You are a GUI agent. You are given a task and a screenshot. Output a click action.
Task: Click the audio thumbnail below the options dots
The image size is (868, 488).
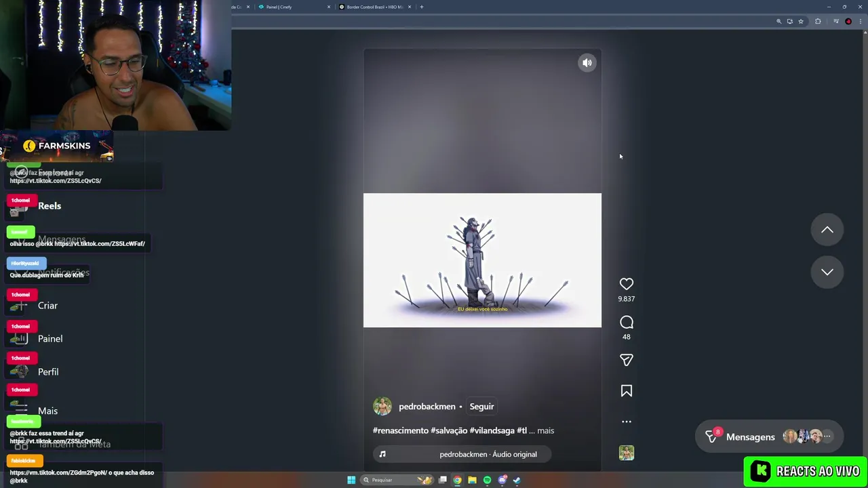627,453
